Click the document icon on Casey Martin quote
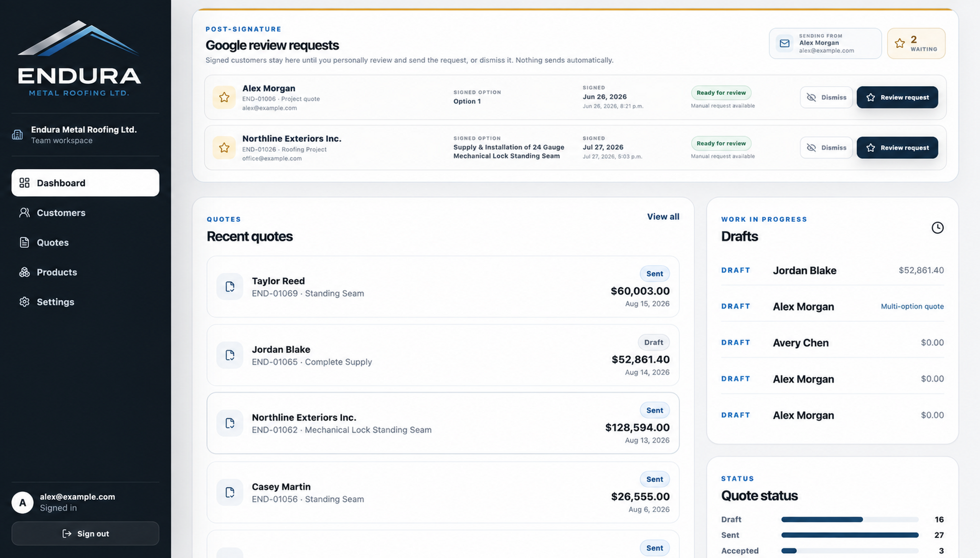The height and width of the screenshot is (558, 980). click(230, 492)
